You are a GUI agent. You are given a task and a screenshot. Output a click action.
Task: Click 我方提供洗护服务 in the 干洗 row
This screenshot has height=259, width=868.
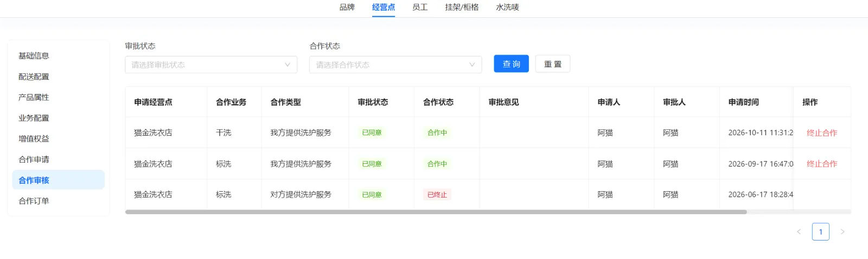tap(301, 132)
